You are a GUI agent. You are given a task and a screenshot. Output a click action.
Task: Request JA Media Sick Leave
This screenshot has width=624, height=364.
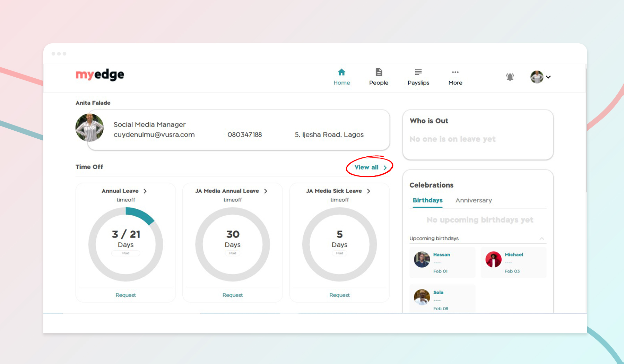[x=339, y=295]
